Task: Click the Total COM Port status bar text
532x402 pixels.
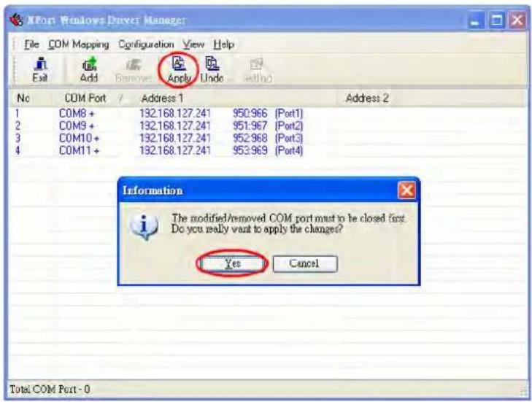Action: pos(50,389)
